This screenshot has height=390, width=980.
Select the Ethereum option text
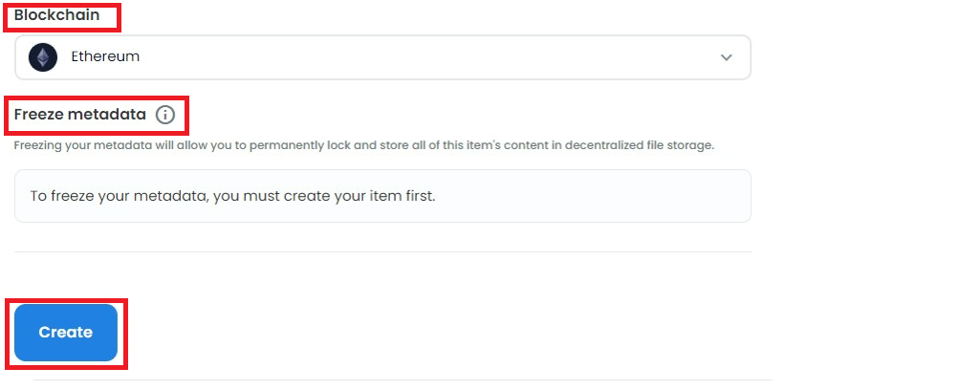[105, 57]
